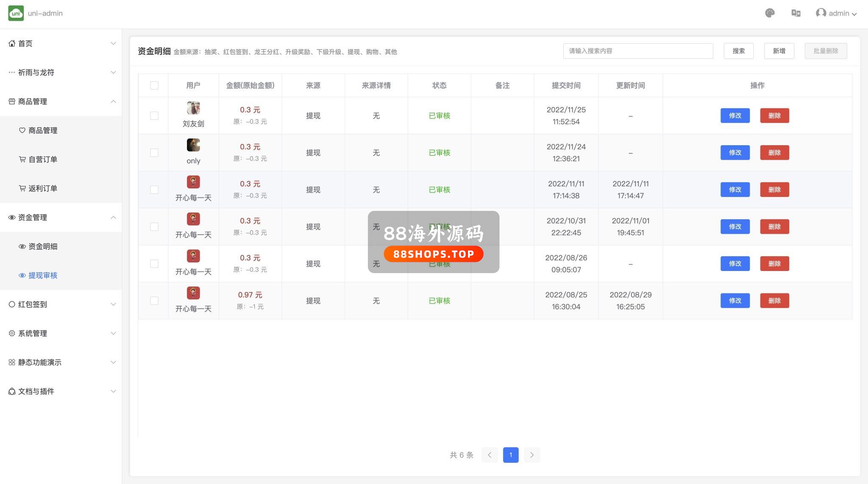Image resolution: width=868 pixels, height=484 pixels.
Task: Click 删除 button for 刘友剑's row
Action: 774,116
